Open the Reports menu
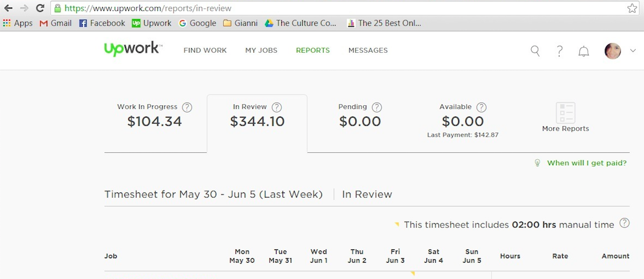The width and height of the screenshot is (644, 279). (x=313, y=51)
